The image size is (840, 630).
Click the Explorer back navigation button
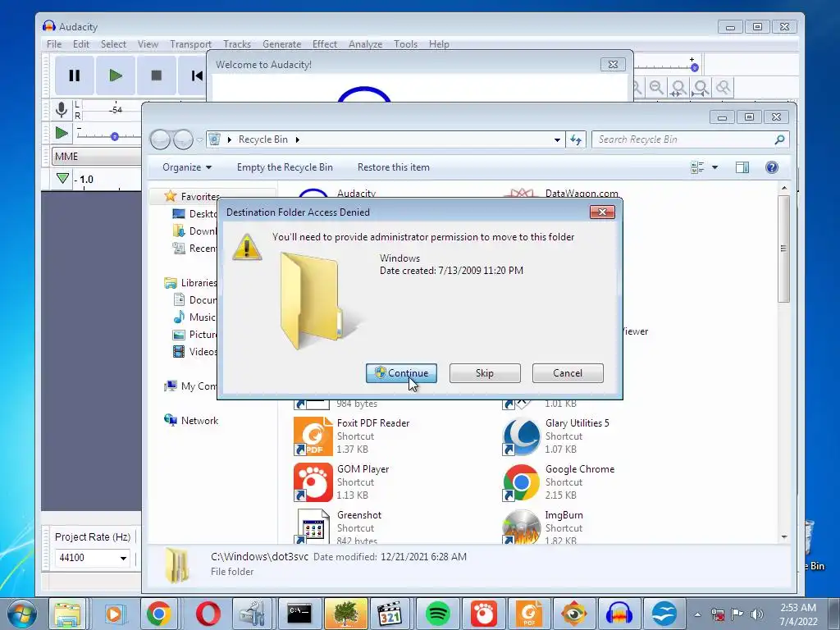[x=160, y=139]
